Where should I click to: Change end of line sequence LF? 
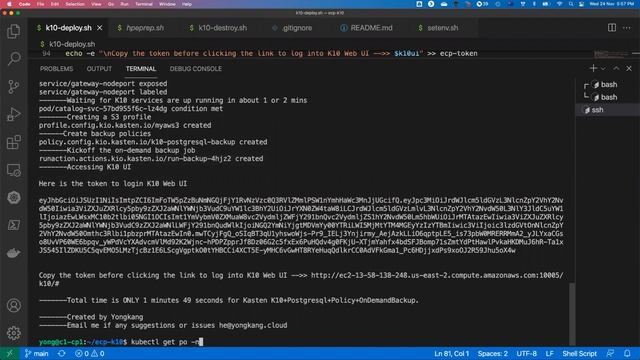pyautogui.click(x=549, y=353)
